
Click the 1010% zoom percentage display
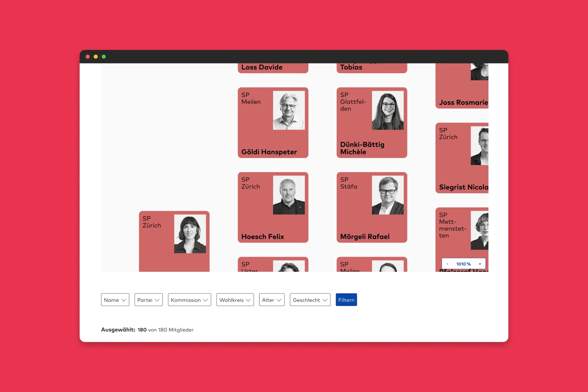[463, 263]
